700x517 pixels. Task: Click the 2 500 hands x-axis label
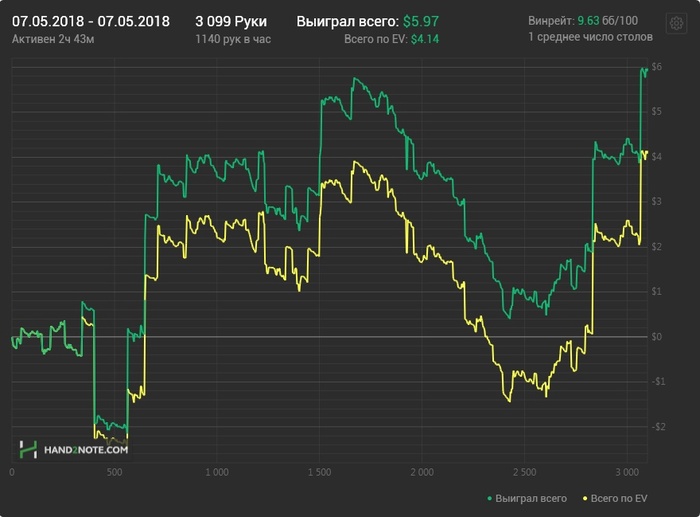(x=524, y=471)
